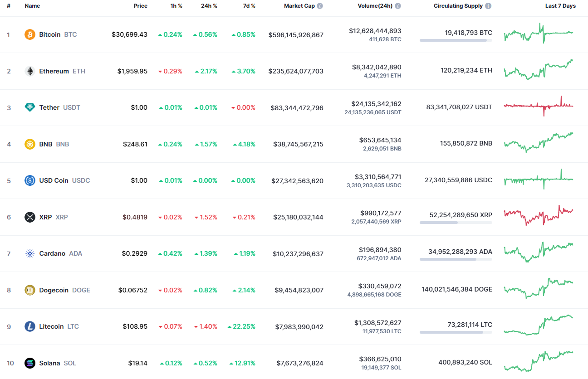Viewport: 588px width, 379px height.
Task: Click the BNB yellow logo icon
Action: click(30, 144)
